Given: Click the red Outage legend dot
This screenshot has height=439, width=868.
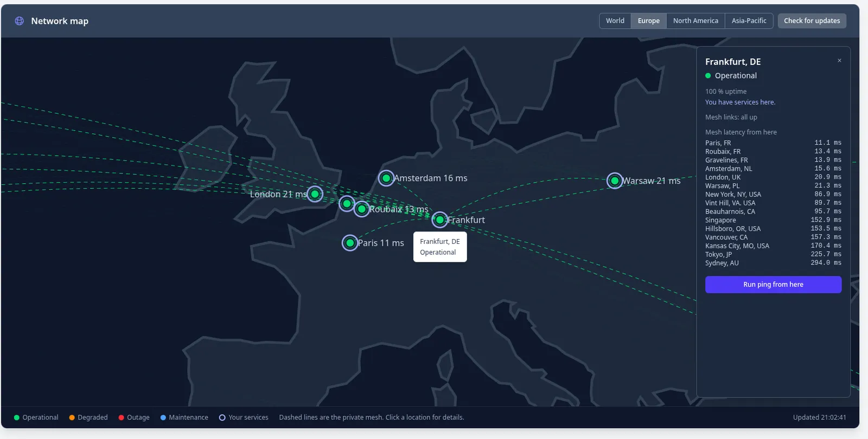Looking at the screenshot, I should [x=121, y=417].
